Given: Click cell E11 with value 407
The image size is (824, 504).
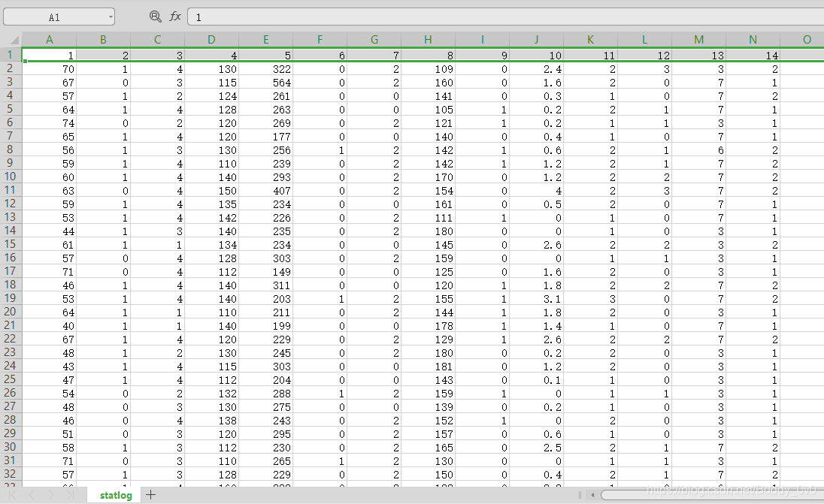Looking at the screenshot, I should pyautogui.click(x=266, y=191).
